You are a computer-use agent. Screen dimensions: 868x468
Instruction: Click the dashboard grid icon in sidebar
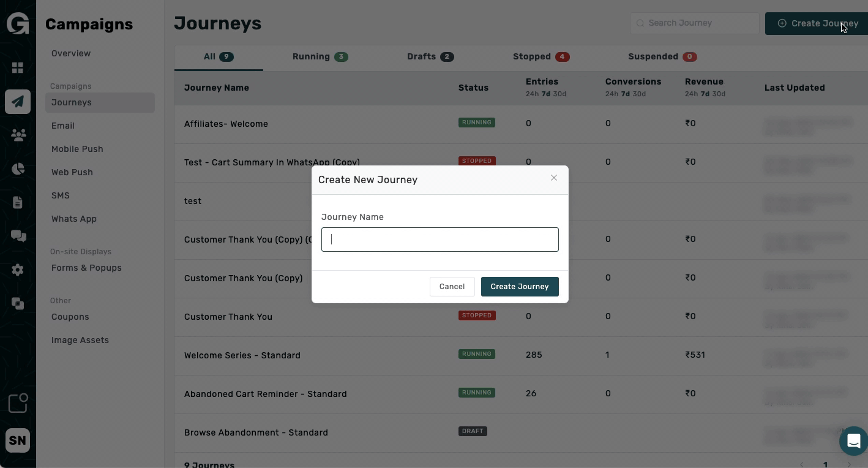(x=18, y=68)
